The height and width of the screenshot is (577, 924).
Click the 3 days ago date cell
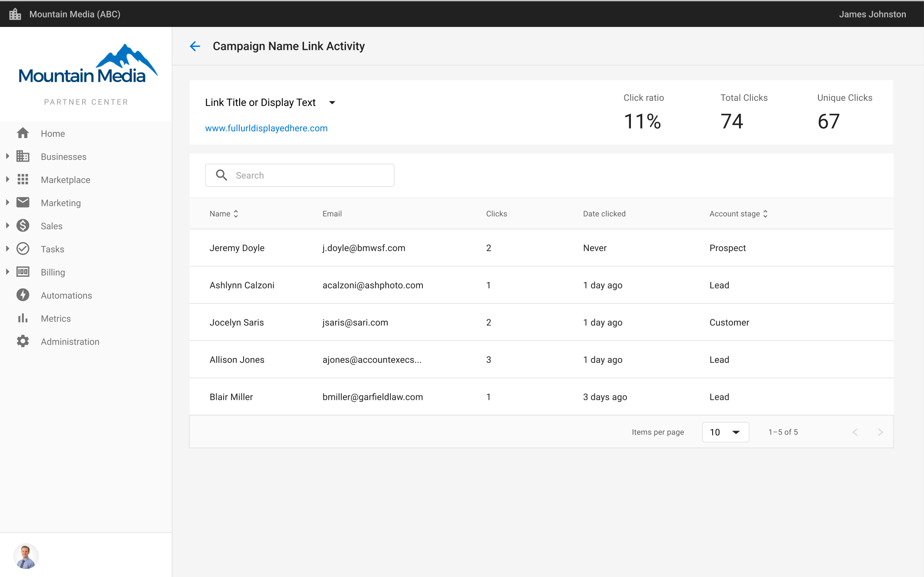coord(605,397)
